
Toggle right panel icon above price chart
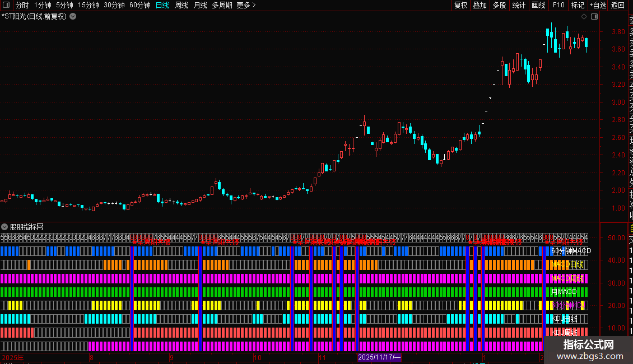point(594,17)
